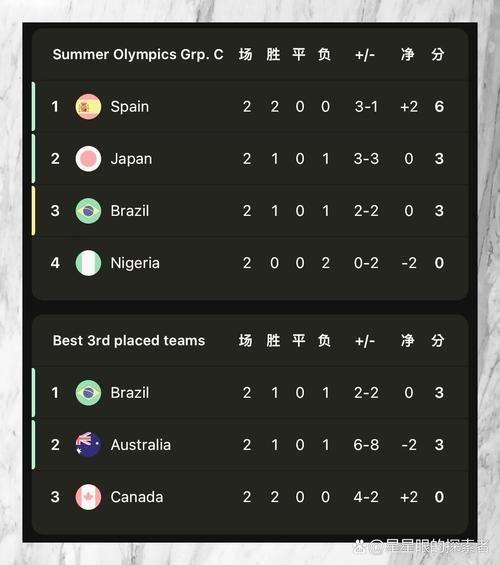Select the Nigeria team row name
The height and width of the screenshot is (565, 500).
click(135, 263)
